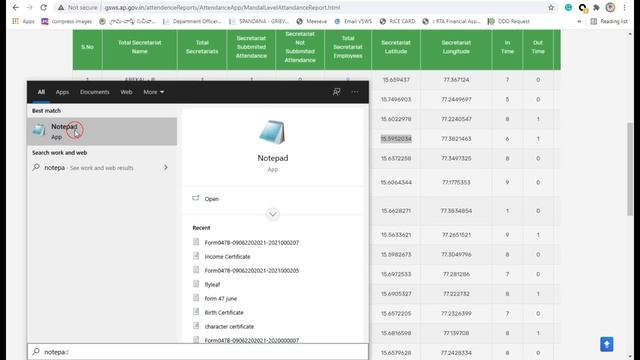Switch to the Documents search tab
This screenshot has width=640, height=360.
coord(95,92)
